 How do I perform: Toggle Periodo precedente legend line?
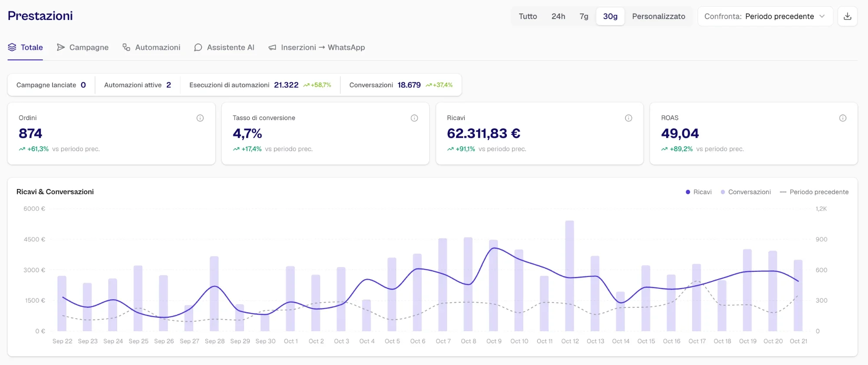pos(814,192)
